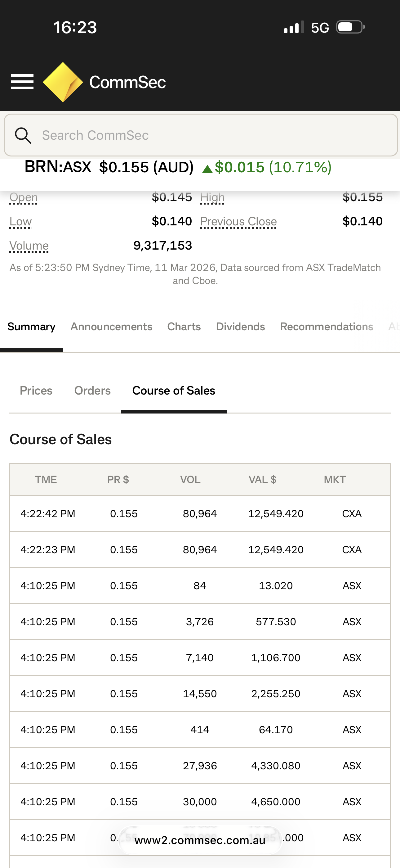
Task: Open the Charts tab
Action: 184,327
